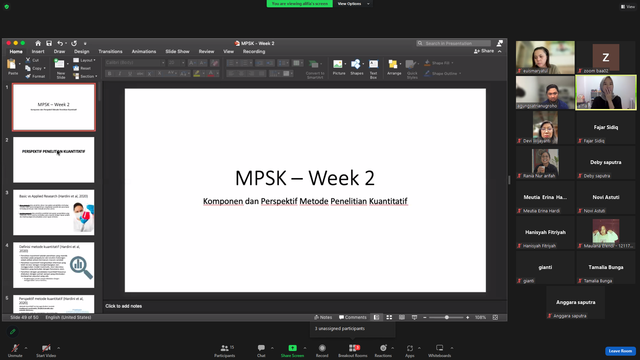Viewport: 640px width, 360px height.
Task: Open the Recording ribbon tab
Action: 254,51
